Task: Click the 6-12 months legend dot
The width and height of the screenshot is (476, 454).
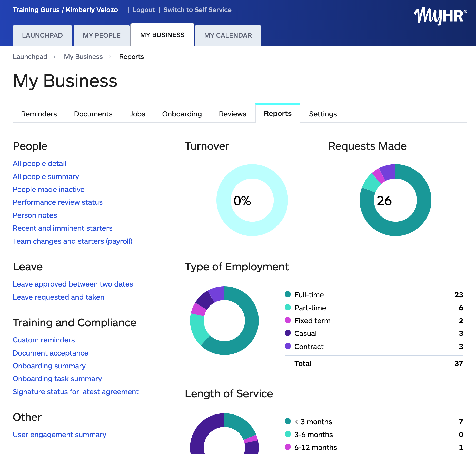Action: pos(287,447)
